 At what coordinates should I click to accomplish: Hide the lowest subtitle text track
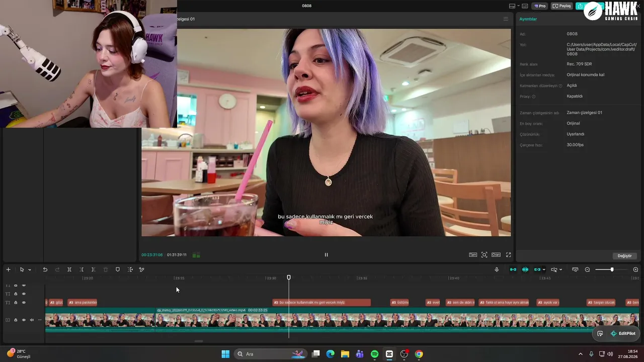click(x=24, y=303)
